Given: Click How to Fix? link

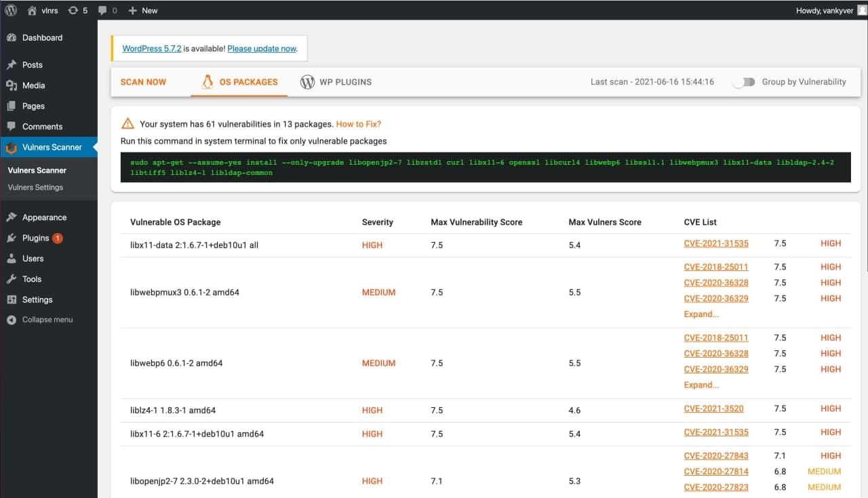Looking at the screenshot, I should 359,124.
